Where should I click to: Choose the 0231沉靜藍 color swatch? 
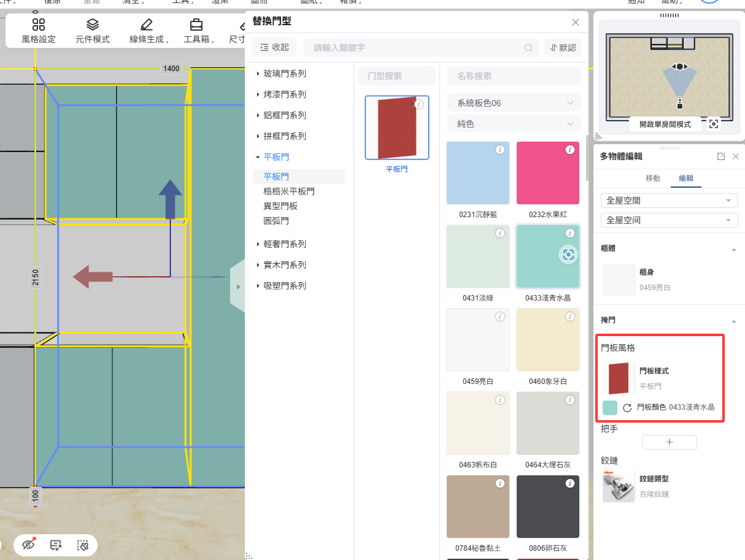[x=478, y=173]
